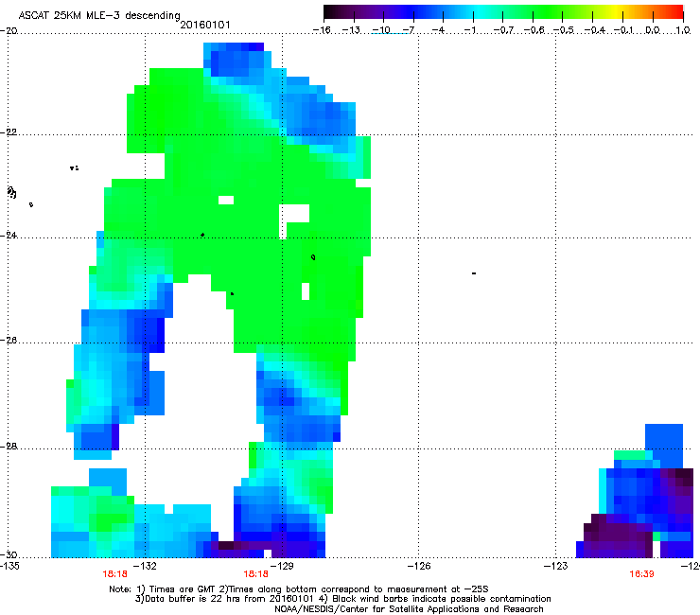Click the '-22' latitude axis label
The height and width of the screenshot is (615, 700).
(x=9, y=132)
